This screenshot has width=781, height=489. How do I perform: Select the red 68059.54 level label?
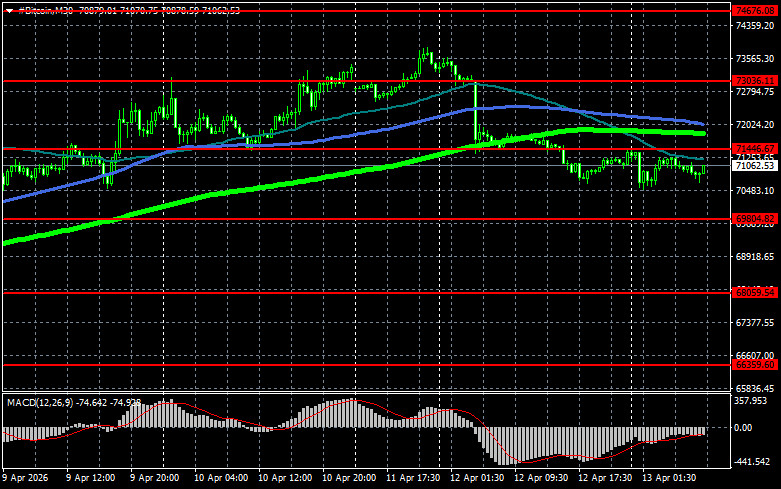pyautogui.click(x=755, y=293)
